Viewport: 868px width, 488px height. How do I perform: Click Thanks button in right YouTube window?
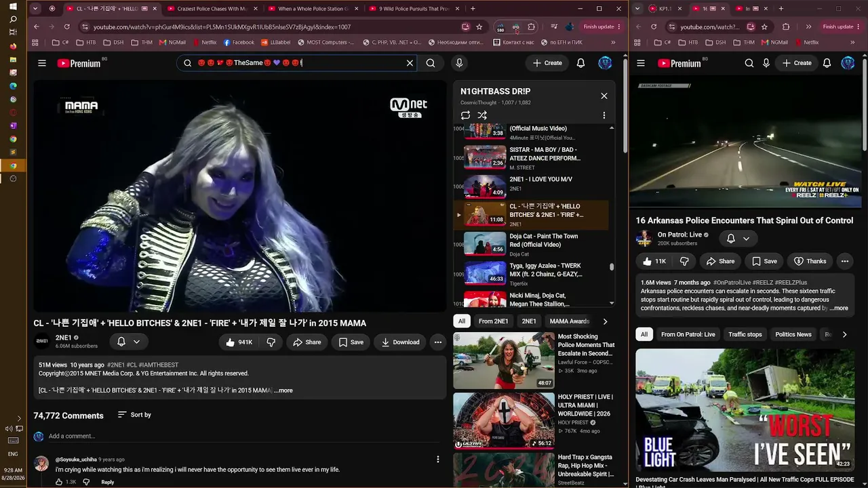[810, 261]
